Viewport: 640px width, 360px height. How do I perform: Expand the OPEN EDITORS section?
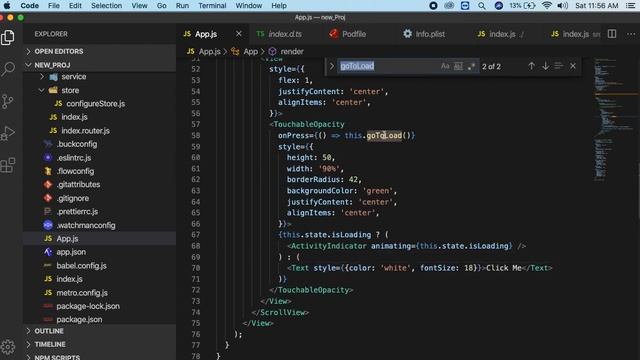[99, 51]
